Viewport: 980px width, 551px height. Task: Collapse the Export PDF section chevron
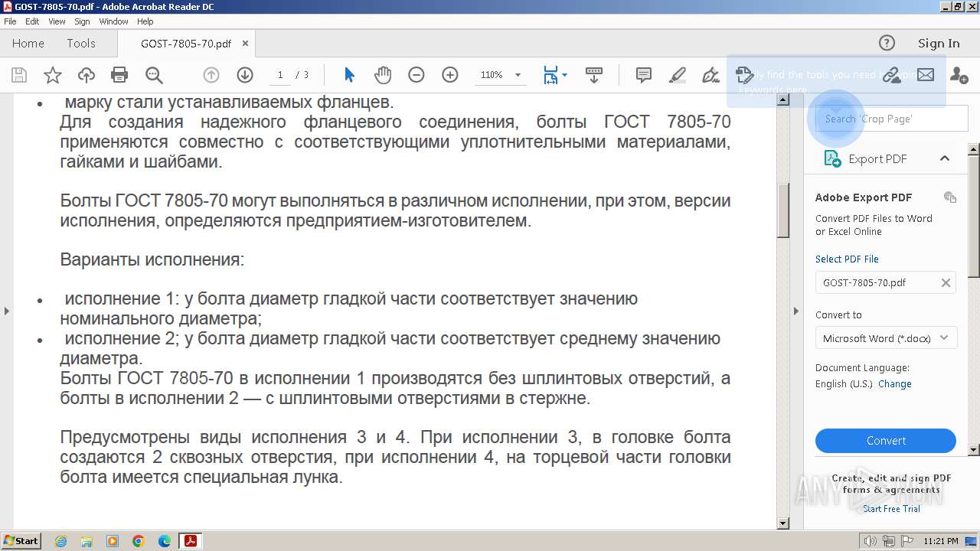point(945,158)
